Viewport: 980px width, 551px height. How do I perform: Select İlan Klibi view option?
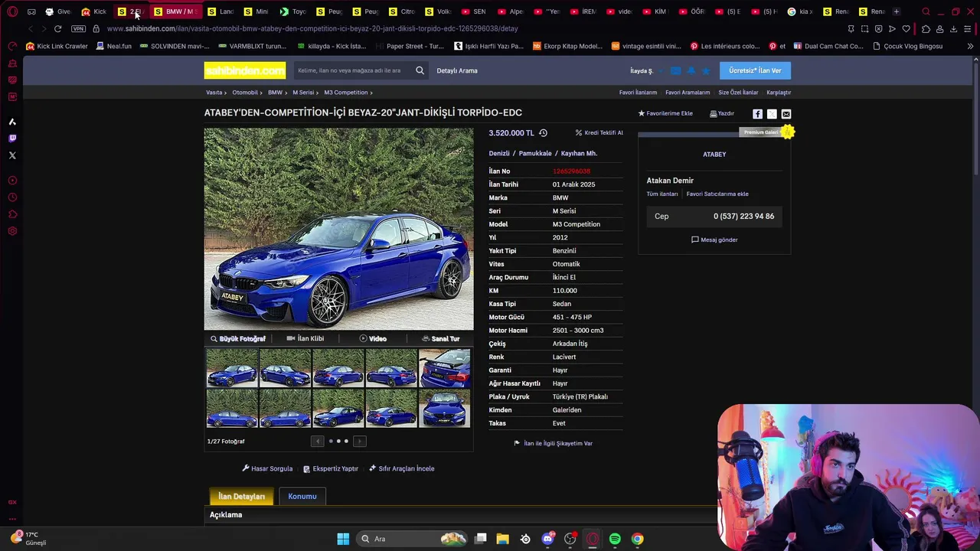pos(305,338)
